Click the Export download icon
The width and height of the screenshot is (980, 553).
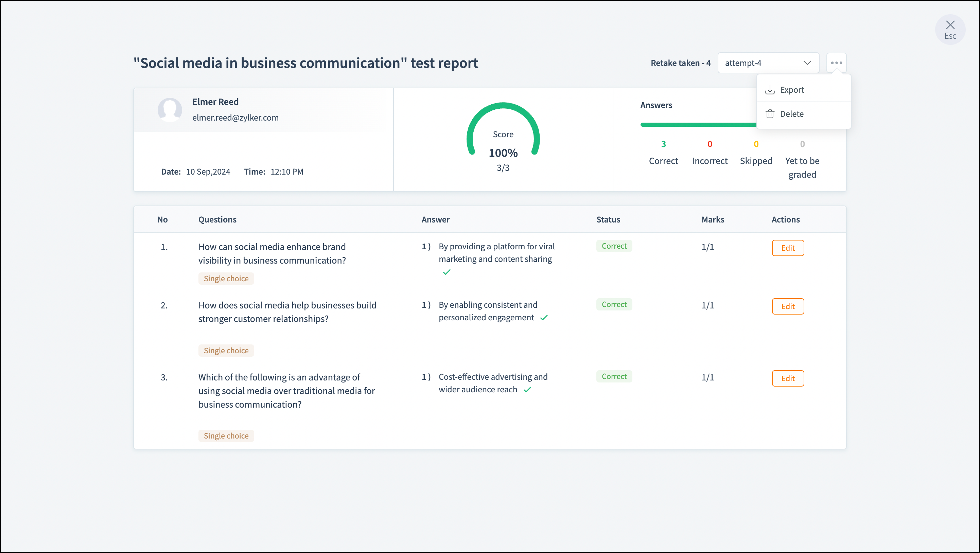pyautogui.click(x=770, y=90)
